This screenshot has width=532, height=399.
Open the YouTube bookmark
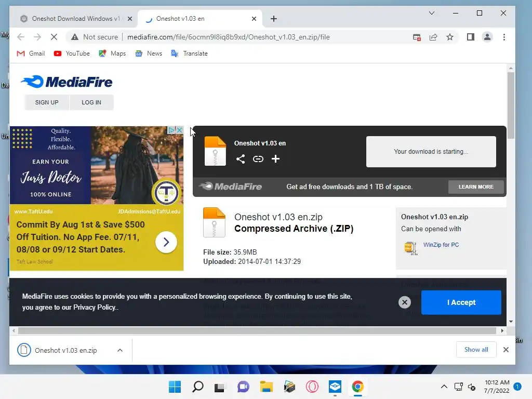(72, 54)
